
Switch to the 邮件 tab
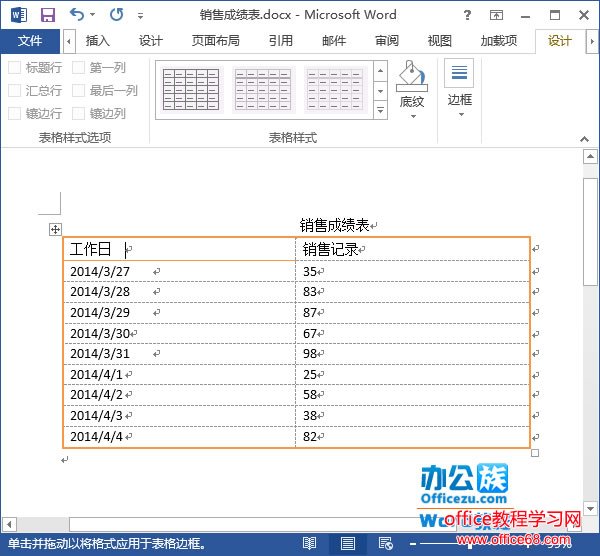tap(334, 41)
